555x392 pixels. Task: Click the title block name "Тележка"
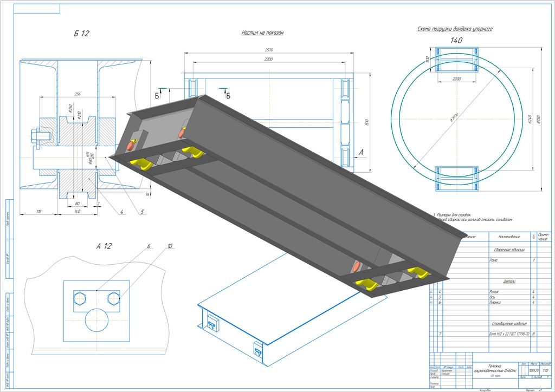494,366
